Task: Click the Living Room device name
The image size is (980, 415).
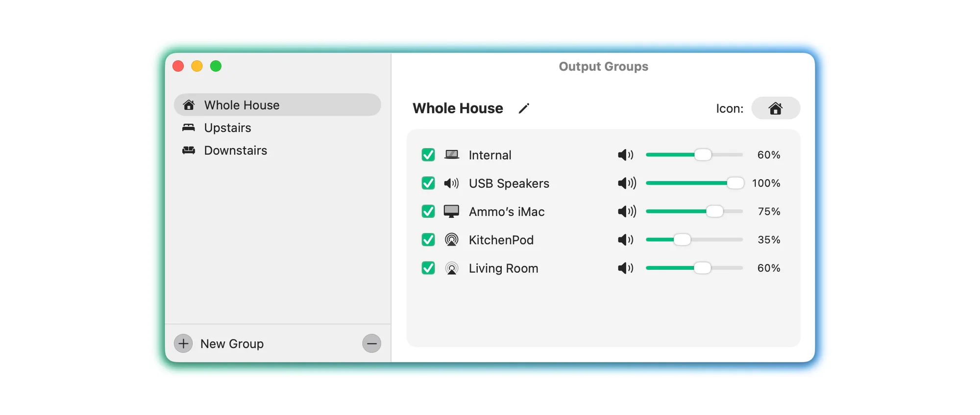Action: 503,268
